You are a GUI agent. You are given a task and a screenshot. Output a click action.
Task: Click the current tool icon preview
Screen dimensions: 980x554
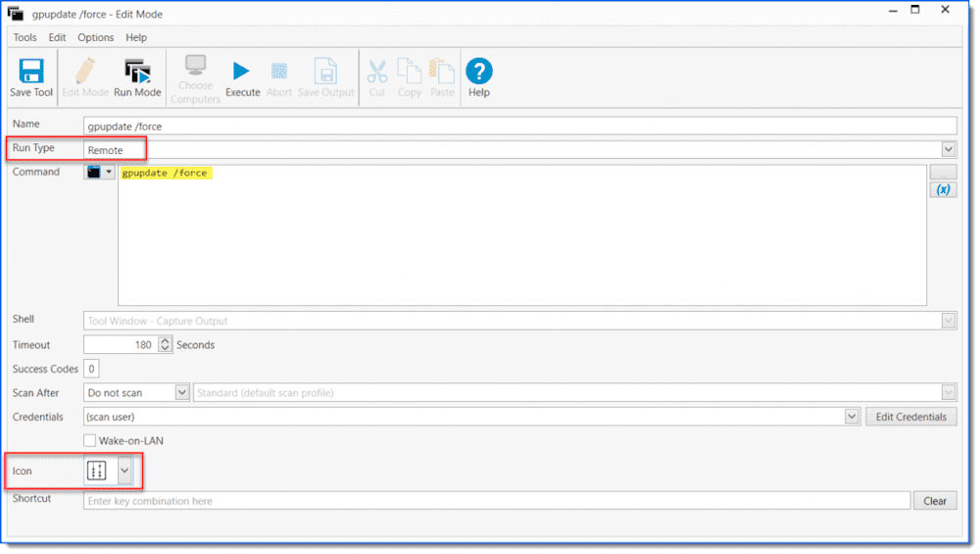pyautogui.click(x=97, y=471)
